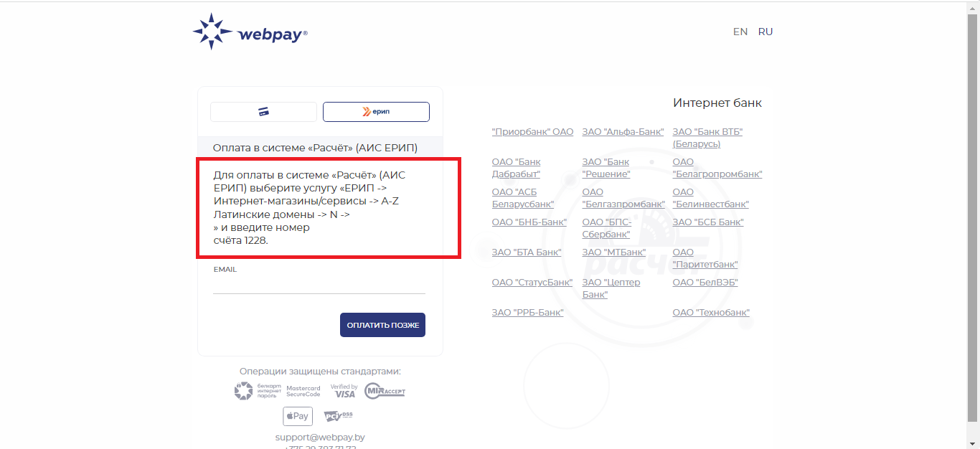Image resolution: width=980 pixels, height=449 pixels.
Task: Open the ЗАО "МТБанк" link
Action: coord(613,252)
